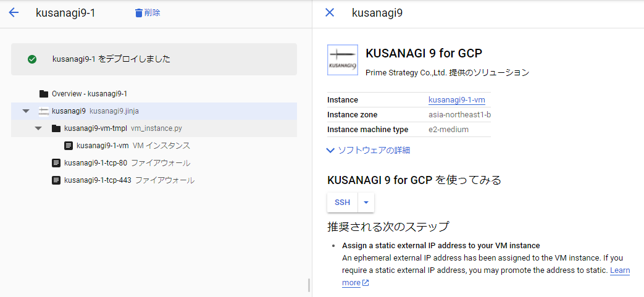
Task: Click the green deployment success checkmark
Action: point(32,59)
